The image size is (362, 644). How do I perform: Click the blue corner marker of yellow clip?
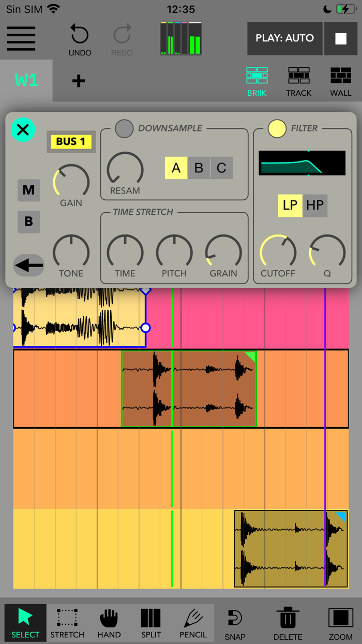point(341,516)
